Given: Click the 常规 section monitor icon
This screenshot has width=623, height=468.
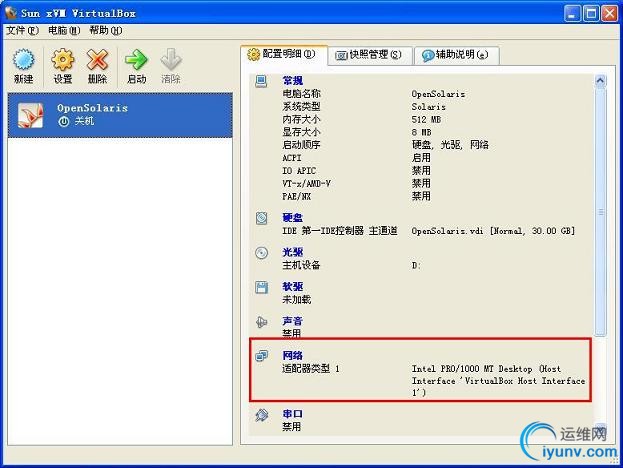Looking at the screenshot, I should coord(261,81).
